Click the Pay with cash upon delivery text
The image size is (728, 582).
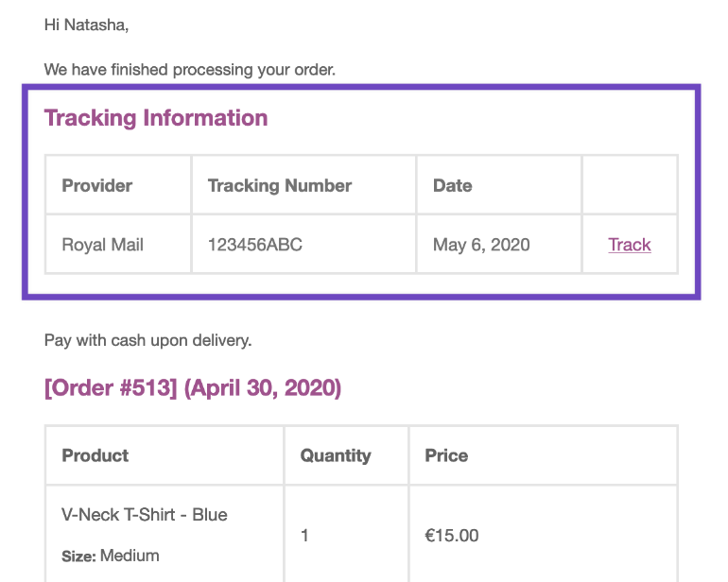pos(148,340)
